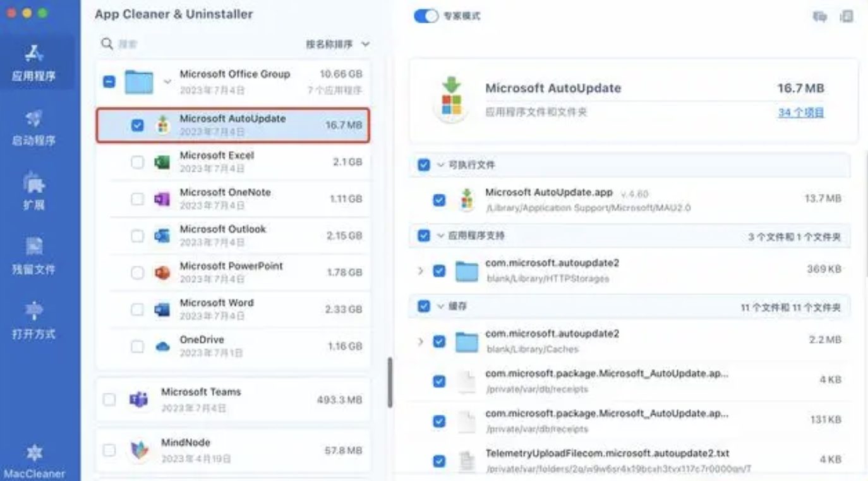Click the MindNode app icon
Screen dimensions: 868x481
(139, 450)
